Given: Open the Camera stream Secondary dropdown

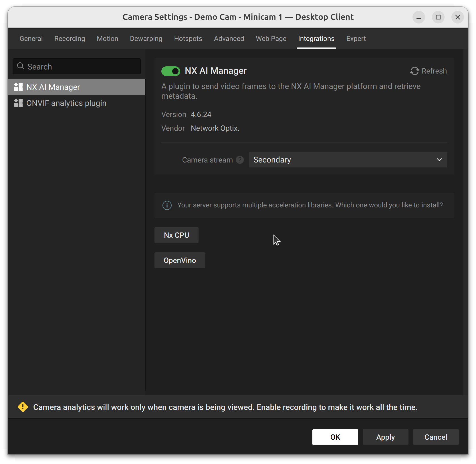Looking at the screenshot, I should pyautogui.click(x=348, y=160).
